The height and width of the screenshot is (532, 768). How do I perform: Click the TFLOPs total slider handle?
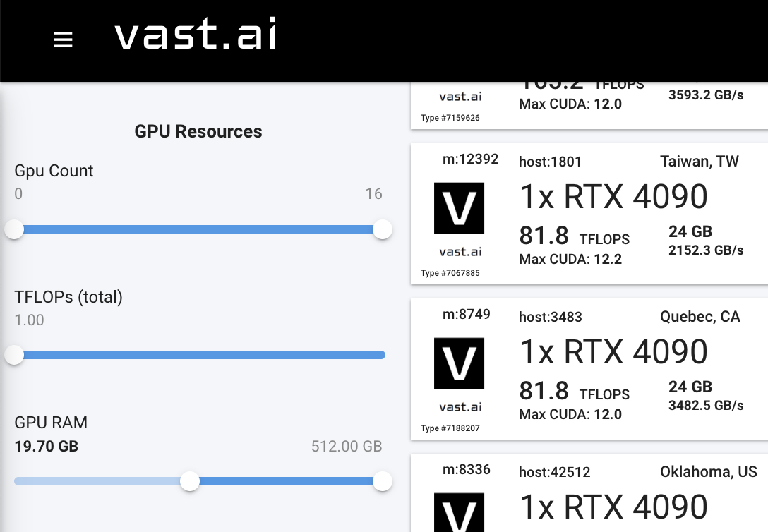click(14, 355)
